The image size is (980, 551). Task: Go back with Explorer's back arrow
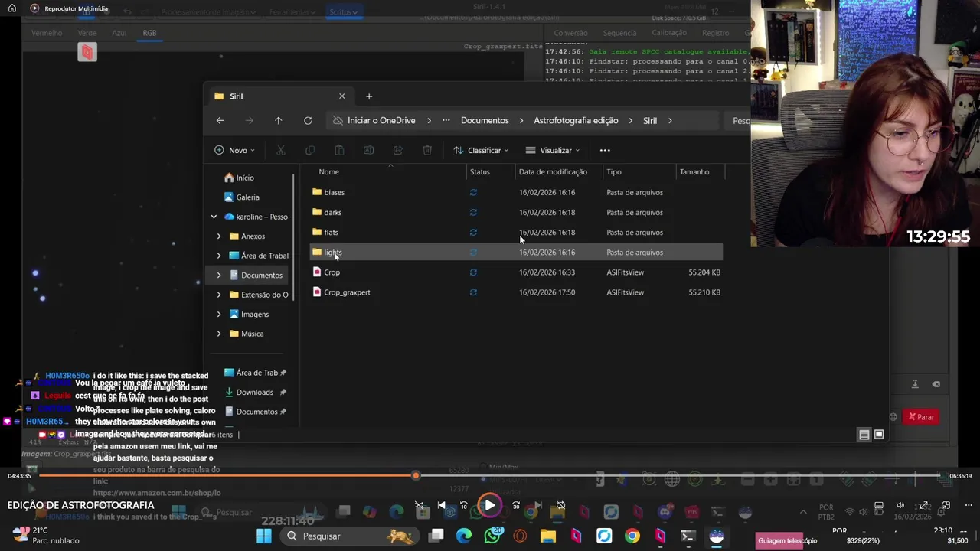(x=220, y=120)
